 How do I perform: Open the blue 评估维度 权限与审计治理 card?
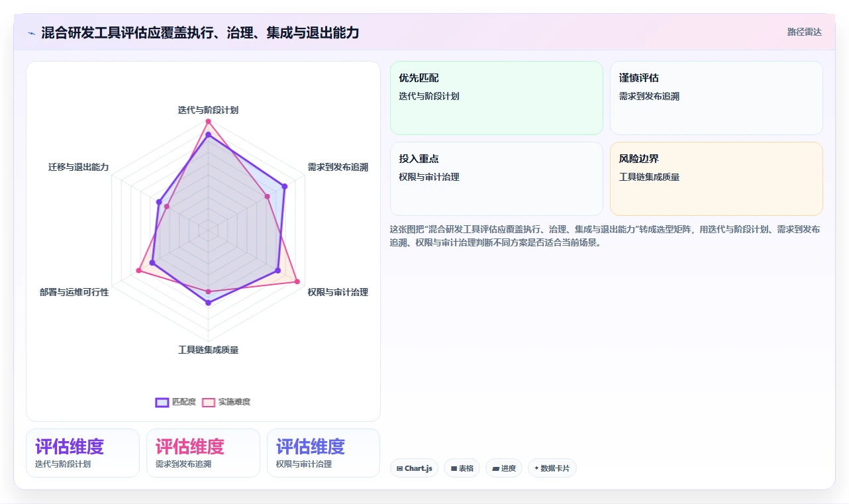pos(324,453)
